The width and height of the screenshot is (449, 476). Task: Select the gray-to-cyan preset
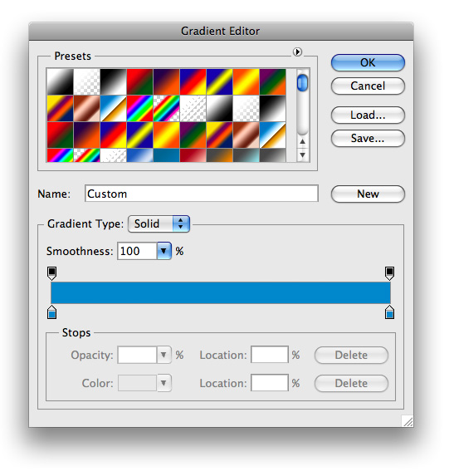coord(246,155)
